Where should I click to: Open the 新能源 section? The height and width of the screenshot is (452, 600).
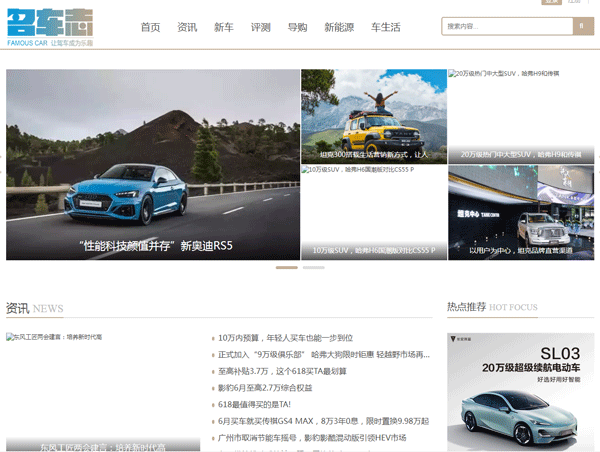pos(339,27)
